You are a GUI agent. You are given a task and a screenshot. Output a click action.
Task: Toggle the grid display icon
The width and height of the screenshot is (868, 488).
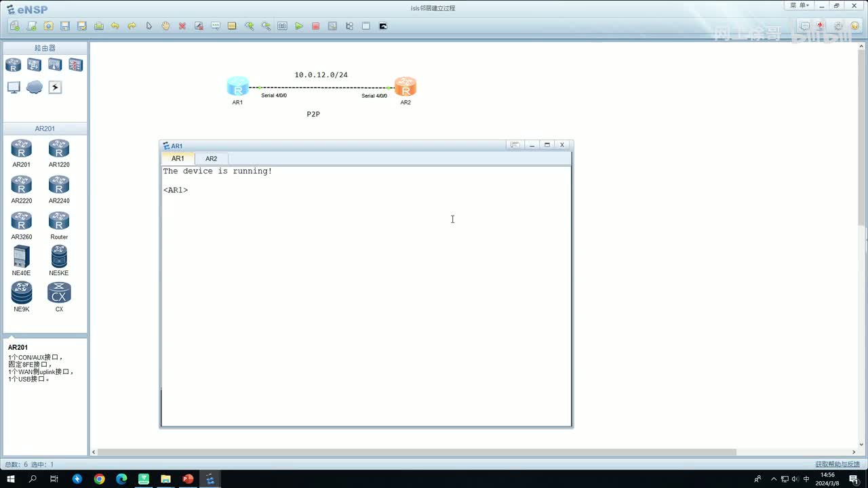point(366,26)
